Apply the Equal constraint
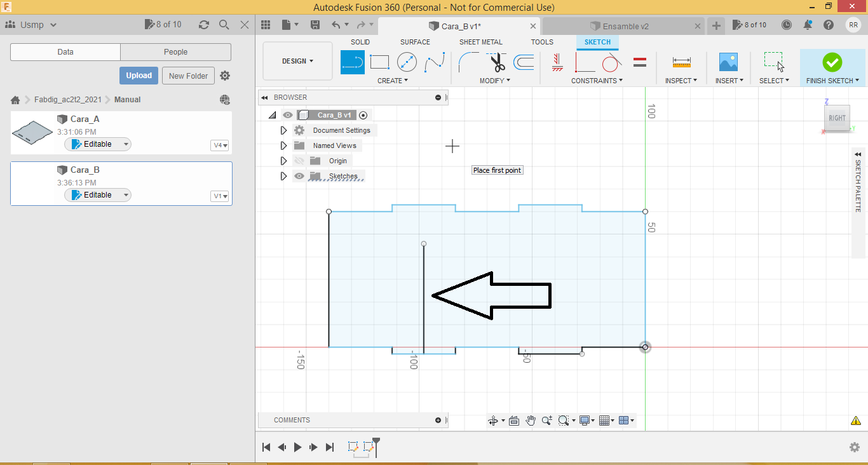Screen dimensions: 868x465 pos(640,62)
